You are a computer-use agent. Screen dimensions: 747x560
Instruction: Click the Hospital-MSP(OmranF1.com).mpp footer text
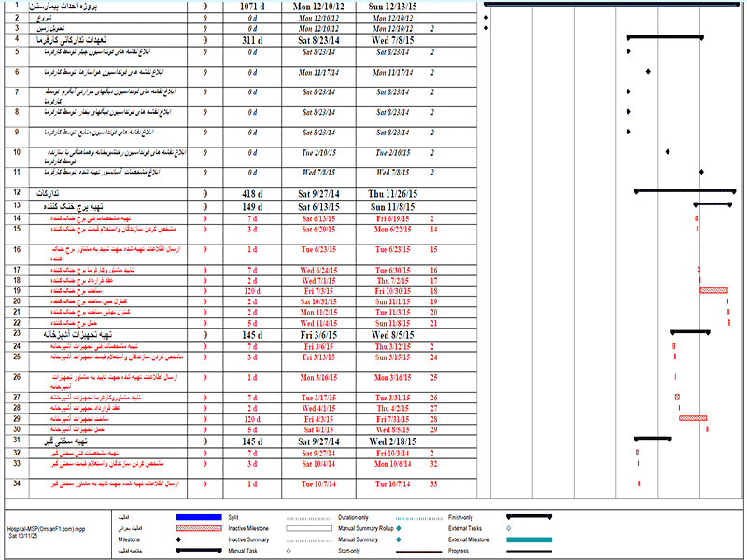coord(45,528)
